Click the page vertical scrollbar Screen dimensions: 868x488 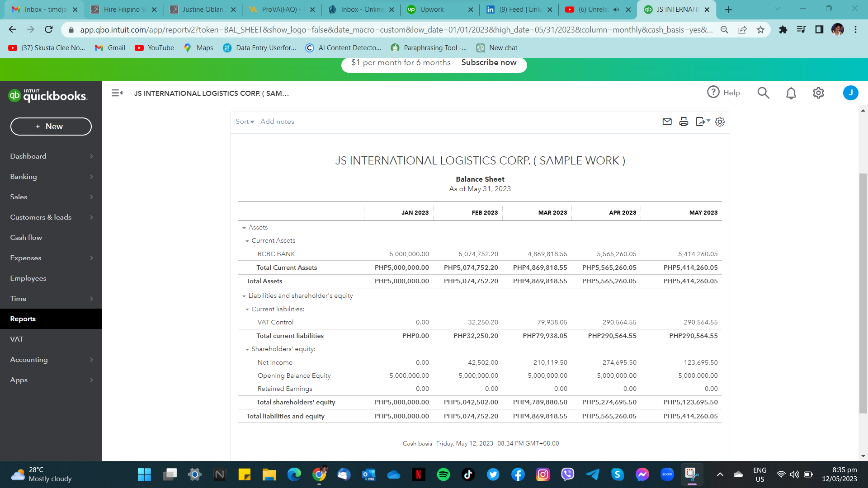tap(863, 294)
